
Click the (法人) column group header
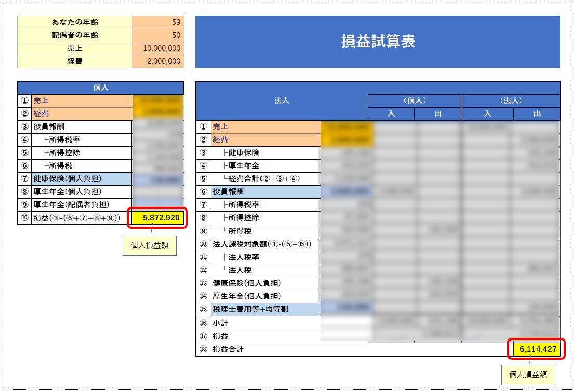pos(511,101)
